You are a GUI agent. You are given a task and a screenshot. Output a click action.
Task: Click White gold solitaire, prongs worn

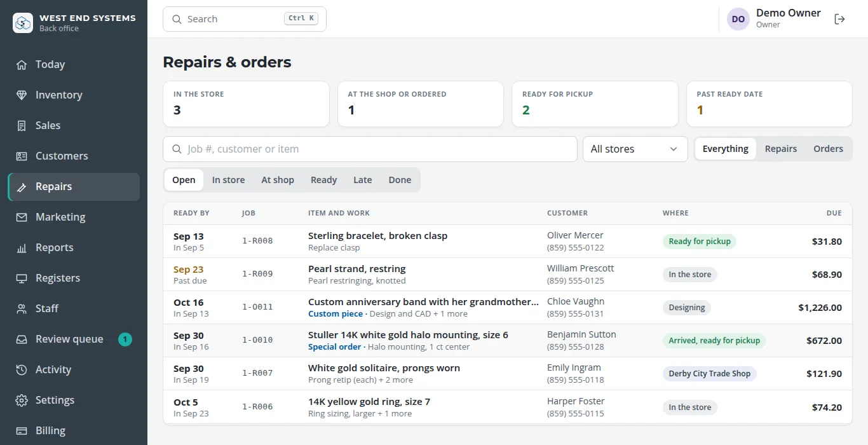point(384,368)
